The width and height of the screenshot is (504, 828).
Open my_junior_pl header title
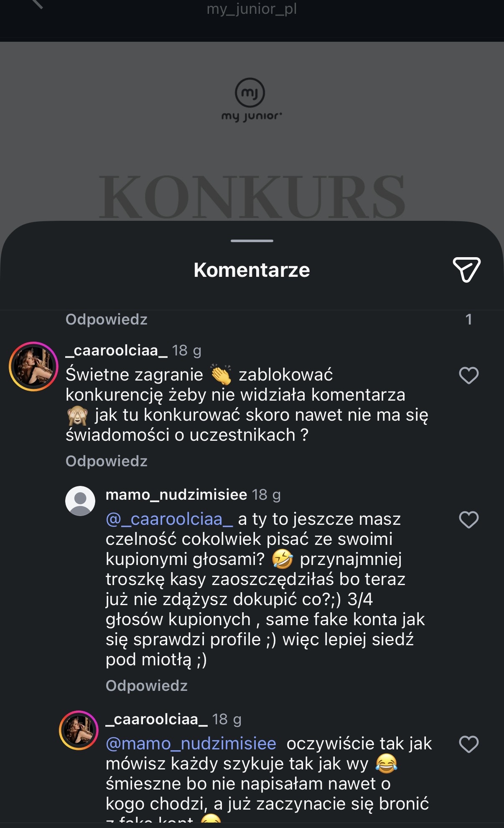(252, 8)
